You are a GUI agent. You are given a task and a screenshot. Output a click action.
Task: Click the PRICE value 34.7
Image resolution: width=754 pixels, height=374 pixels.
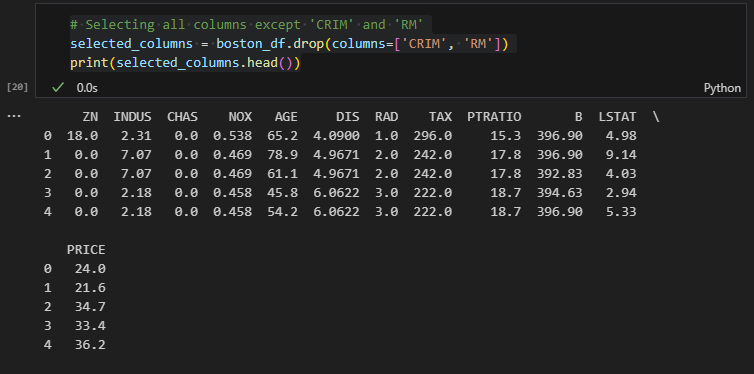coord(90,307)
